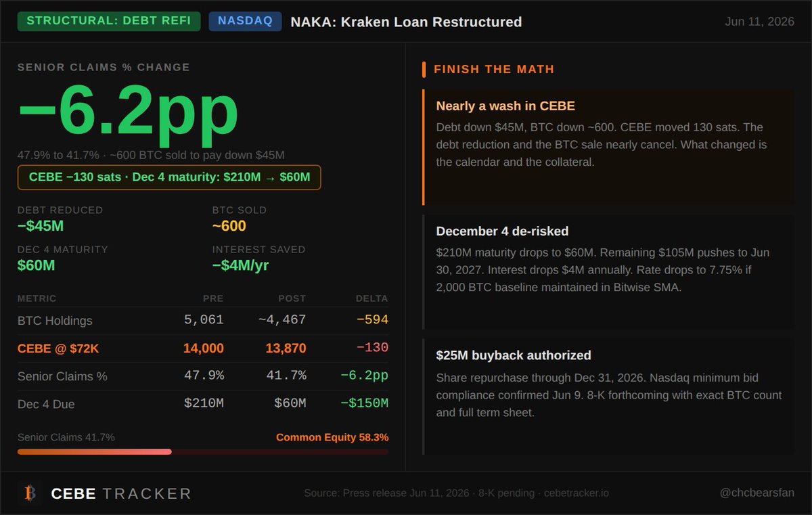Click the −$150M delta cell
Screen dimensions: 812x515
tap(364, 403)
